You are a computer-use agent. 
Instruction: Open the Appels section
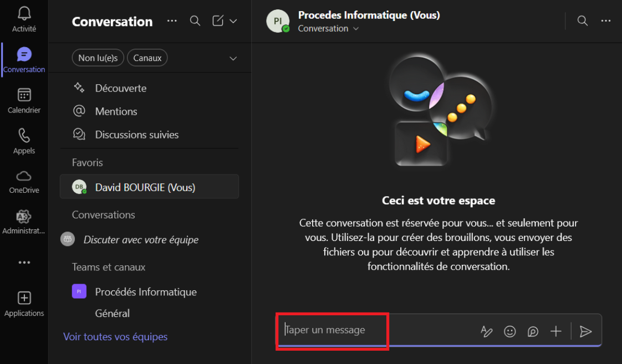tap(24, 141)
